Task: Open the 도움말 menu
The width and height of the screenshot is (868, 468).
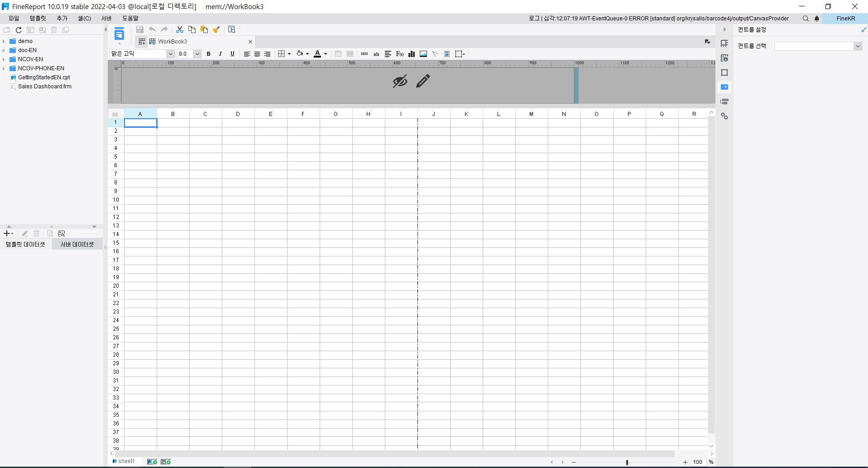Action: coord(130,19)
